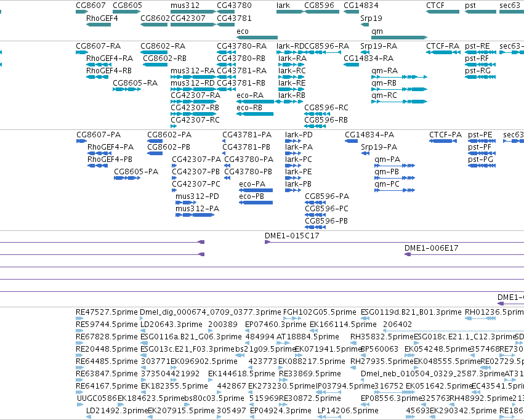Select protein mus312-PD
The image size is (524, 420).
click(186, 203)
